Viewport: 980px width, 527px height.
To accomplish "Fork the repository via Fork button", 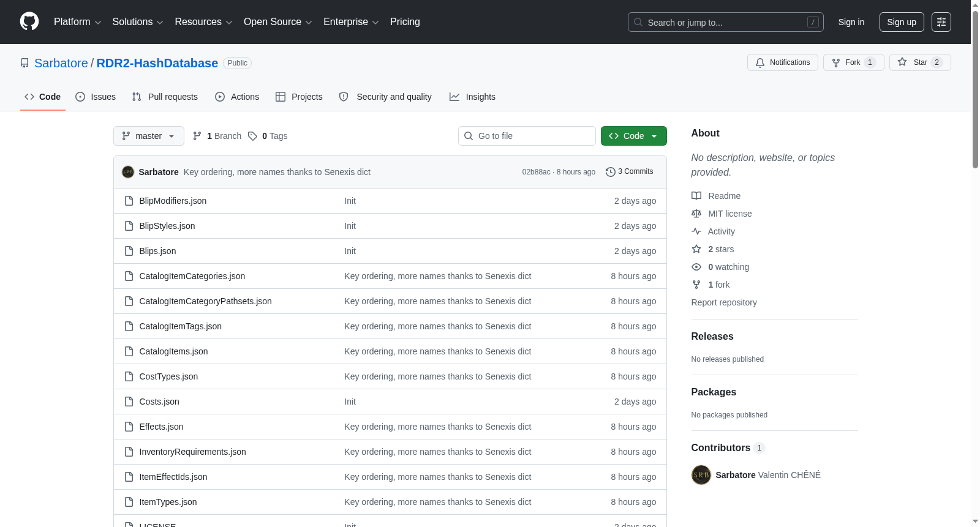I will click(x=853, y=62).
